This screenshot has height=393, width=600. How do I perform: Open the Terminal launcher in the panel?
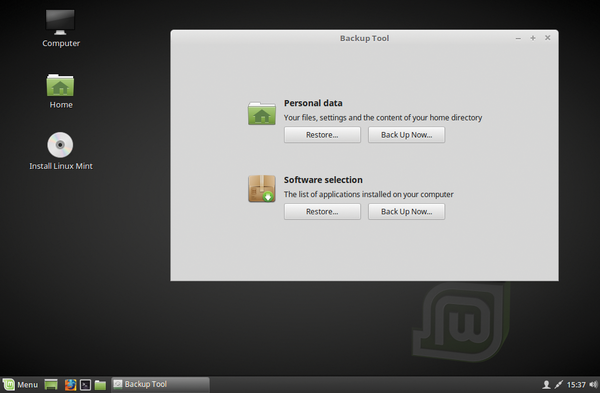[85, 385]
